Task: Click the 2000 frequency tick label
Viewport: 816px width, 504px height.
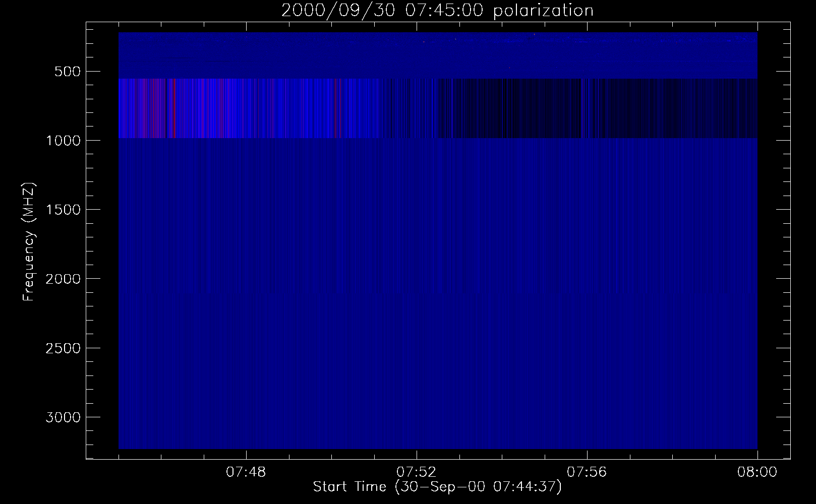Action: coord(63,279)
